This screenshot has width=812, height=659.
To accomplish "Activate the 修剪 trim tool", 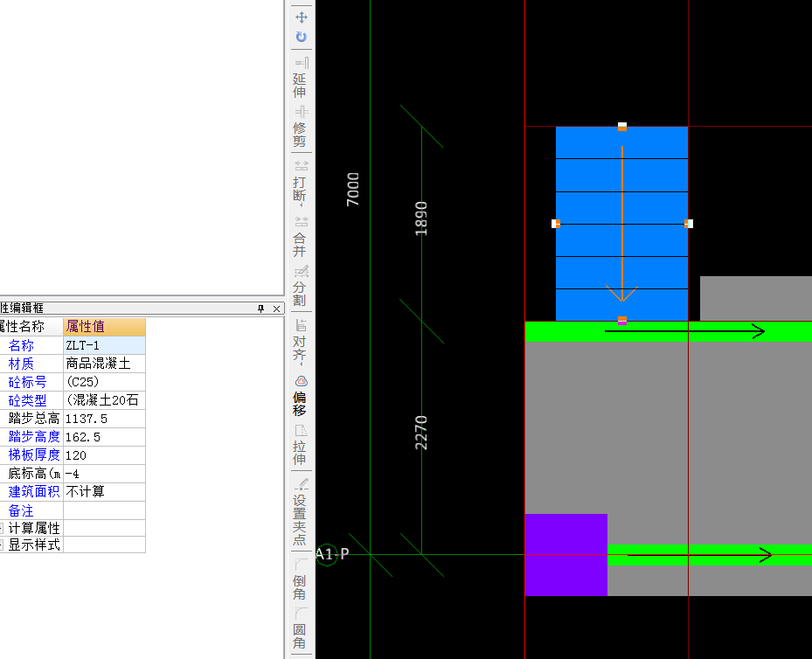I will [301, 127].
